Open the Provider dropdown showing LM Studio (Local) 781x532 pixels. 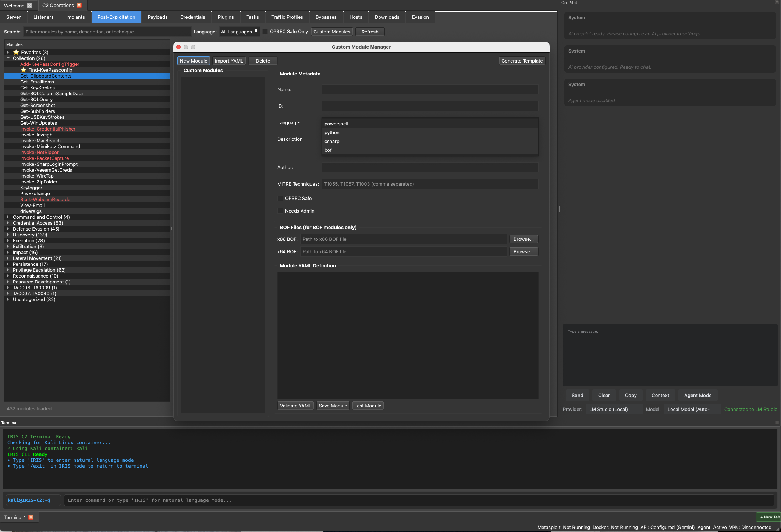tap(614, 409)
